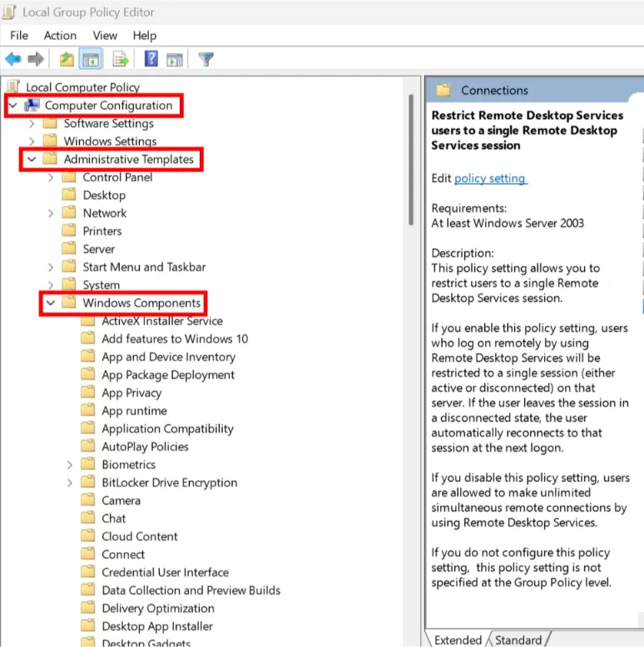This screenshot has width=644, height=647.
Task: Toggle Show/Hide Action Pane icon
Action: coord(175,59)
